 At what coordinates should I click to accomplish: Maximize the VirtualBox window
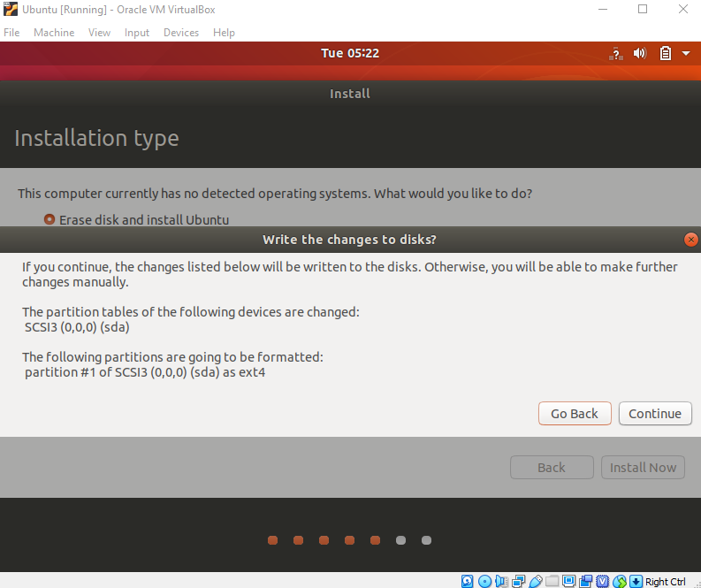tap(643, 9)
